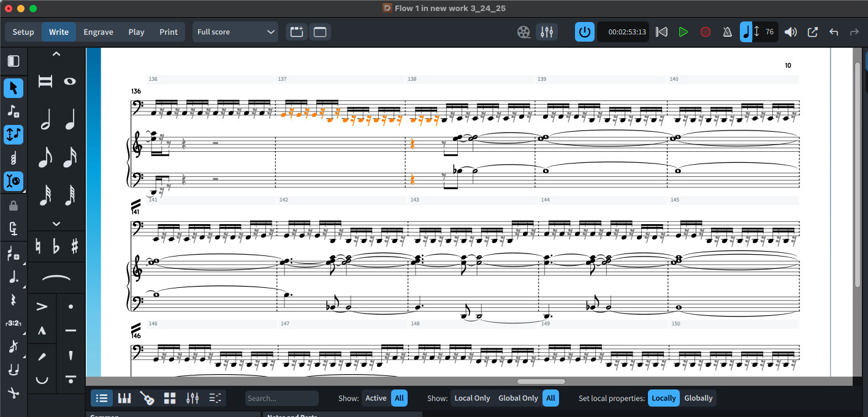This screenshot has width=868, height=417.
Task: Enable chord input mode icon
Action: tap(13, 158)
